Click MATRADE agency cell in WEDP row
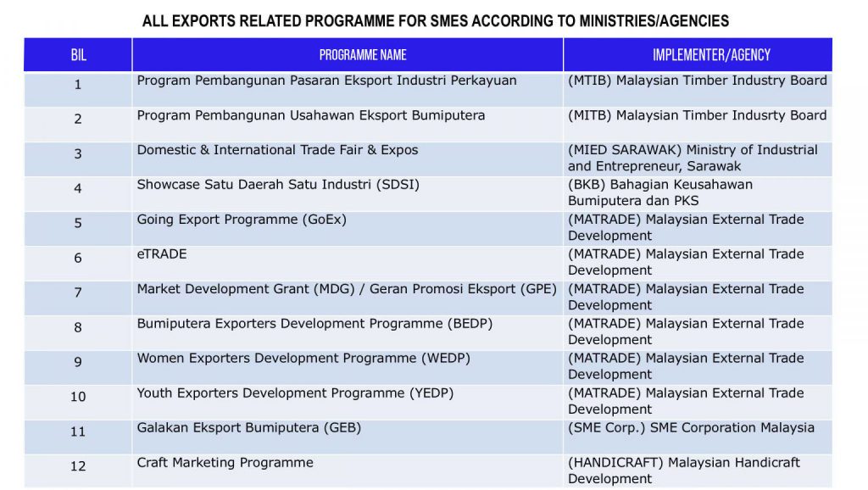This screenshot has width=868, height=490. tap(698, 367)
